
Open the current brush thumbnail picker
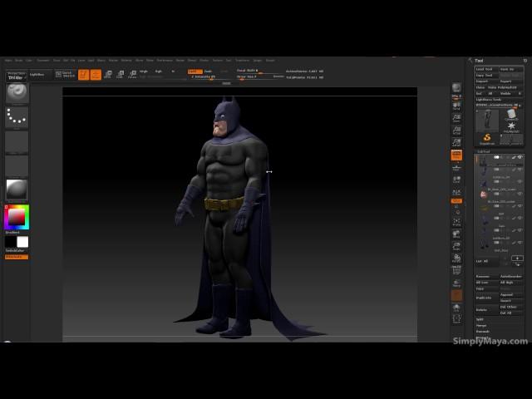pyautogui.click(x=17, y=93)
